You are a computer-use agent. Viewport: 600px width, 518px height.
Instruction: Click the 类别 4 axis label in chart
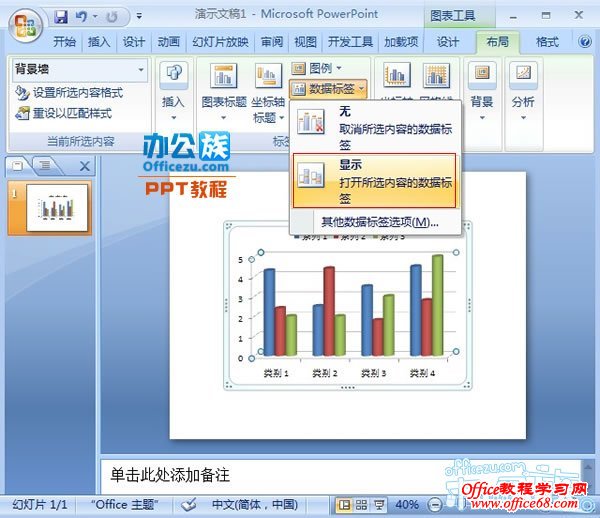(x=422, y=373)
